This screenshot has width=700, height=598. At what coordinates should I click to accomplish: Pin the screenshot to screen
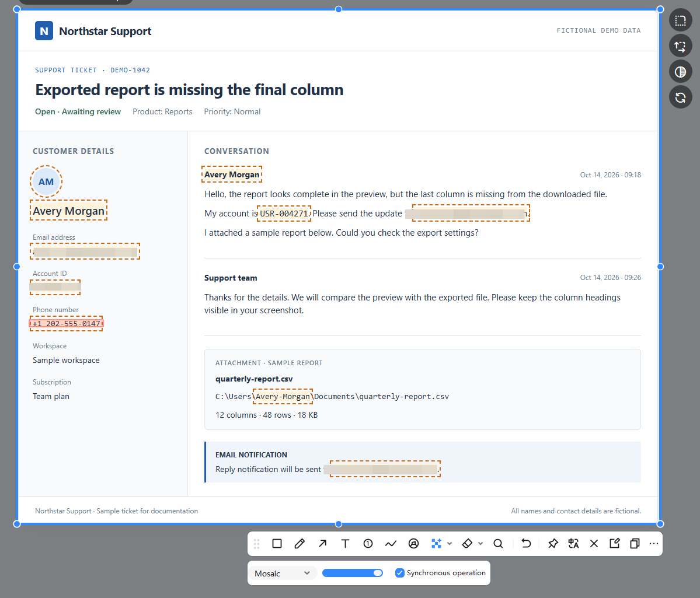(x=553, y=543)
